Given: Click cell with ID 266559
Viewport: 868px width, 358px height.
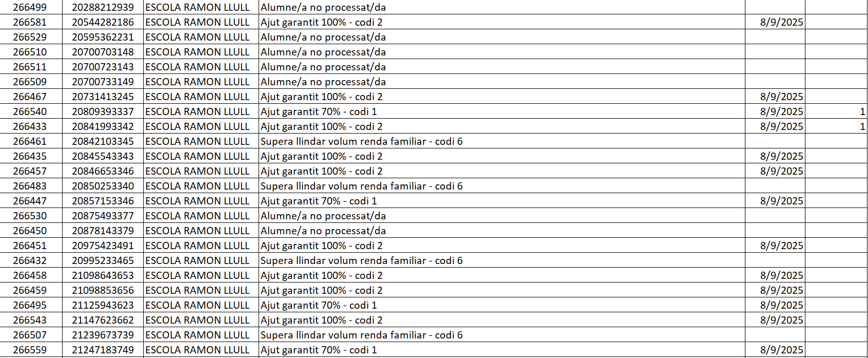Looking at the screenshot, I should tap(30, 350).
